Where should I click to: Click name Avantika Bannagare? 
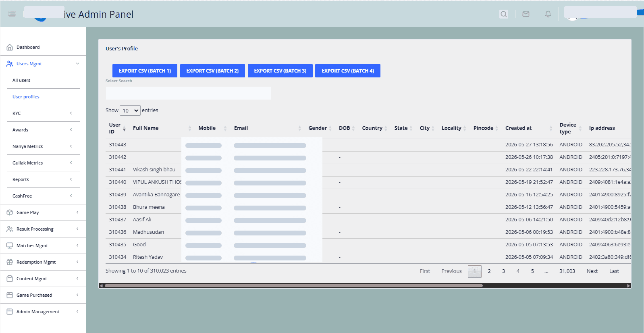[x=156, y=195]
